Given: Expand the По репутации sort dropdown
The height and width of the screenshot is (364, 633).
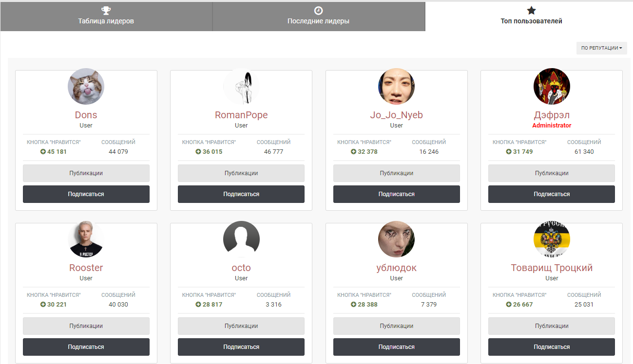Looking at the screenshot, I should click(601, 48).
